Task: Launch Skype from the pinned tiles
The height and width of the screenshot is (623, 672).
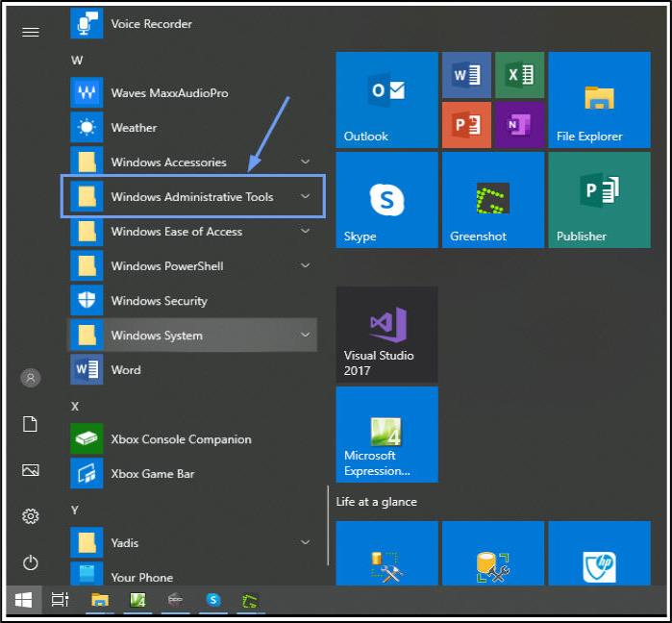Action: [x=386, y=200]
